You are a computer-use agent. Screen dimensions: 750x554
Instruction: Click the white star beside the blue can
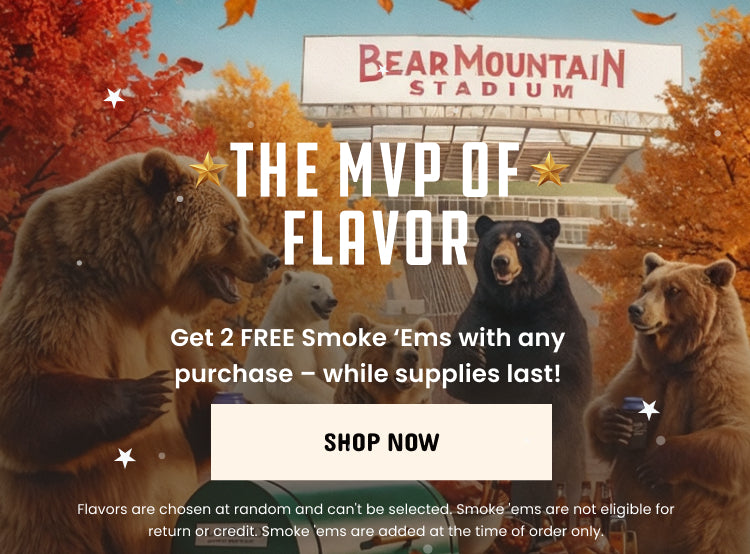[x=649, y=410]
